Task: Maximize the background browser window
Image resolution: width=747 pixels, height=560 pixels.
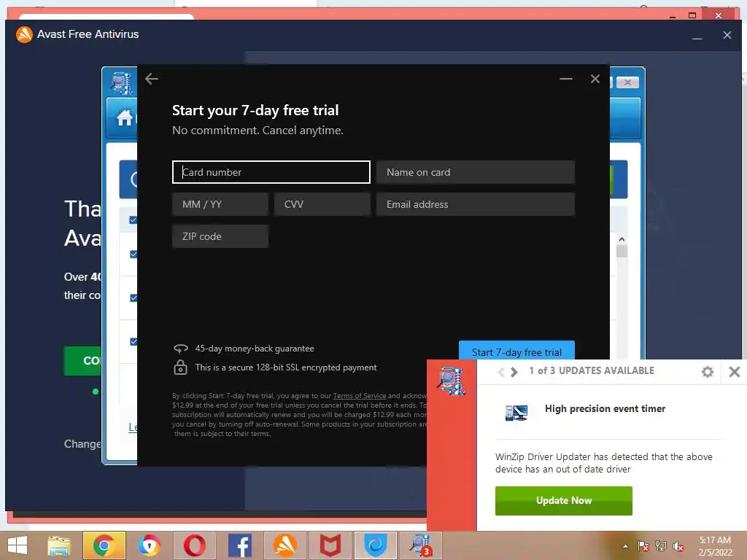Action: (692, 15)
